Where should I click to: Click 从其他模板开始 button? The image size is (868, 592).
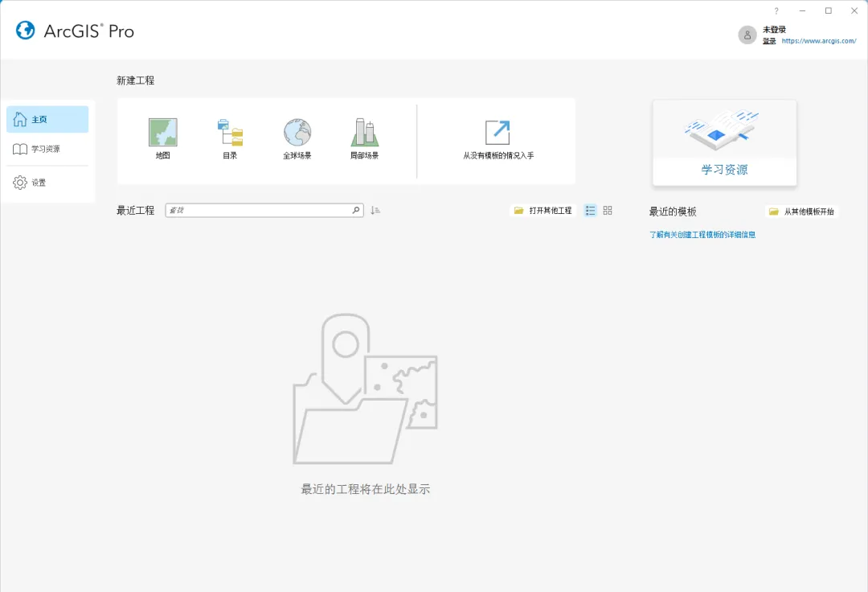point(802,212)
